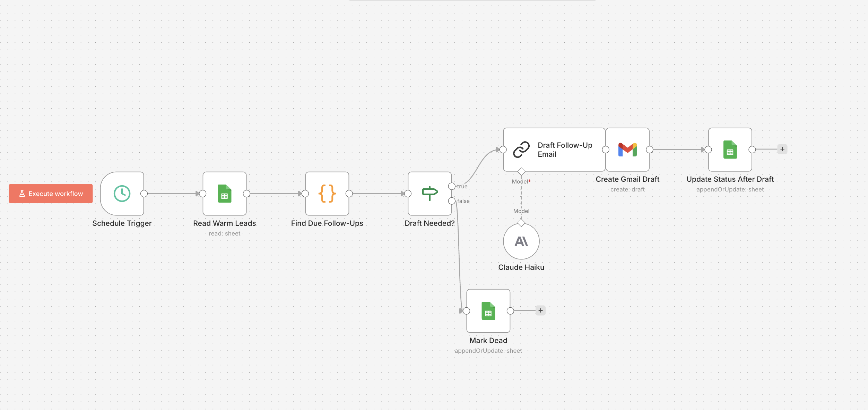Open the Find Due Follow-Ups code node

pos(327,194)
